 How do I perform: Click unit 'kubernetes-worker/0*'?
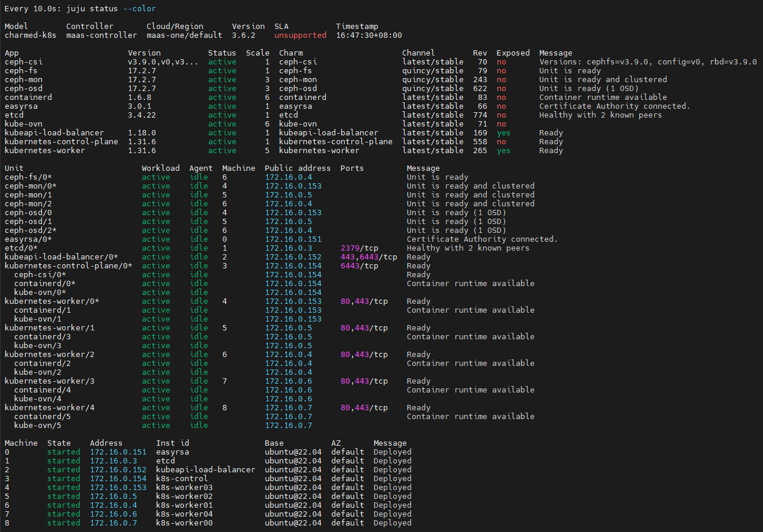coord(52,301)
